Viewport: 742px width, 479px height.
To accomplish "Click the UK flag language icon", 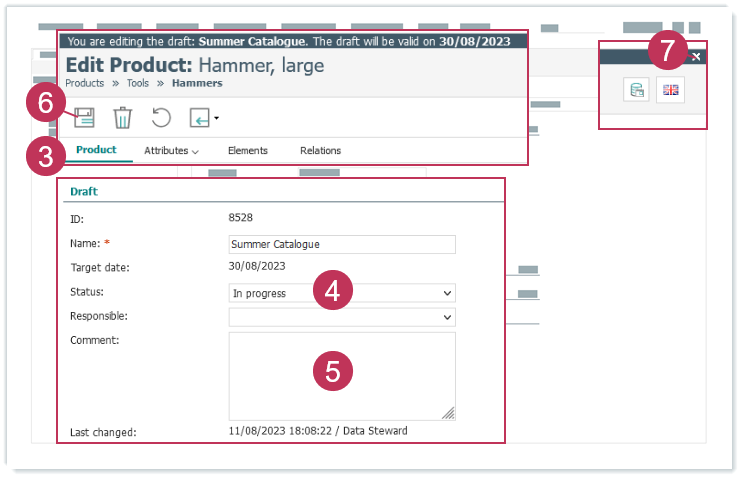I will coord(670,91).
